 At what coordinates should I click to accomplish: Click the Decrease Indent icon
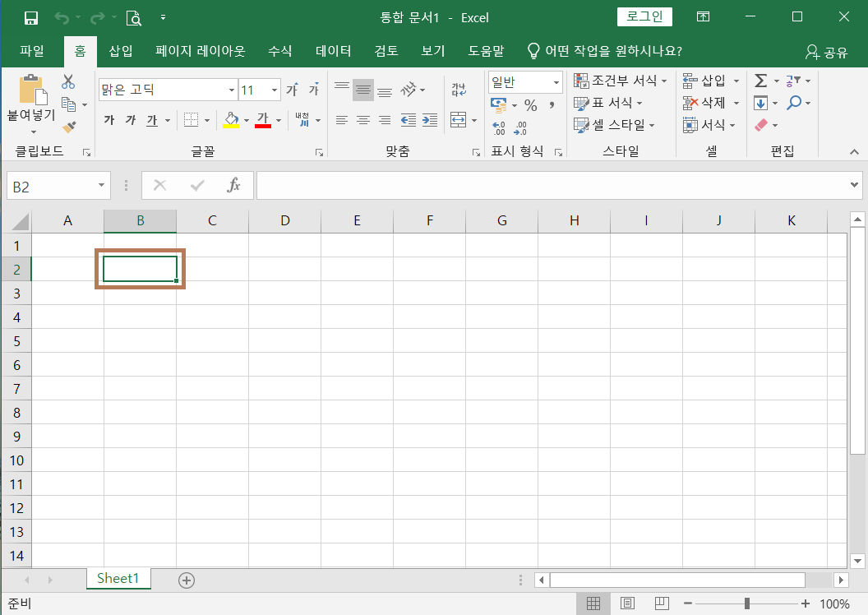(409, 120)
